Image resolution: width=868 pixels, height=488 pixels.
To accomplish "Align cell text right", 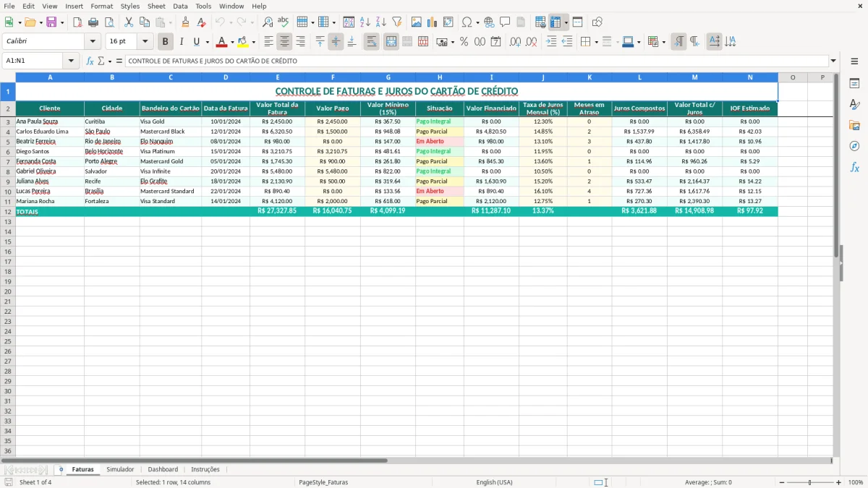I will pyautogui.click(x=301, y=42).
